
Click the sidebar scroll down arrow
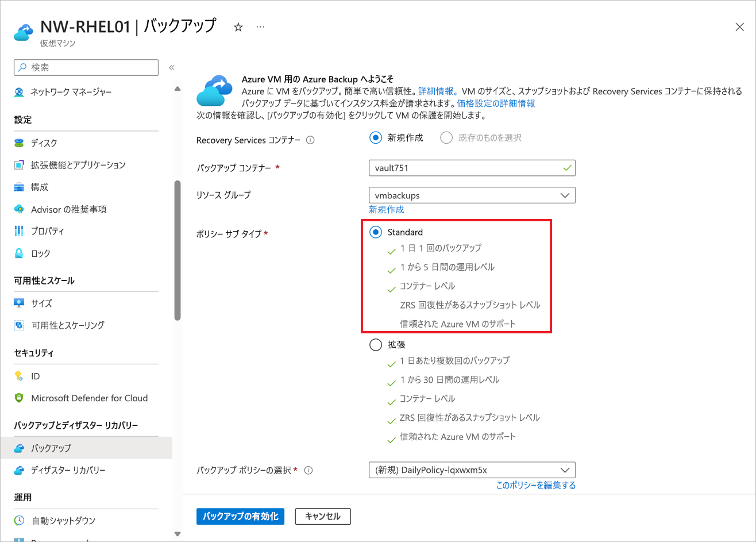(178, 535)
